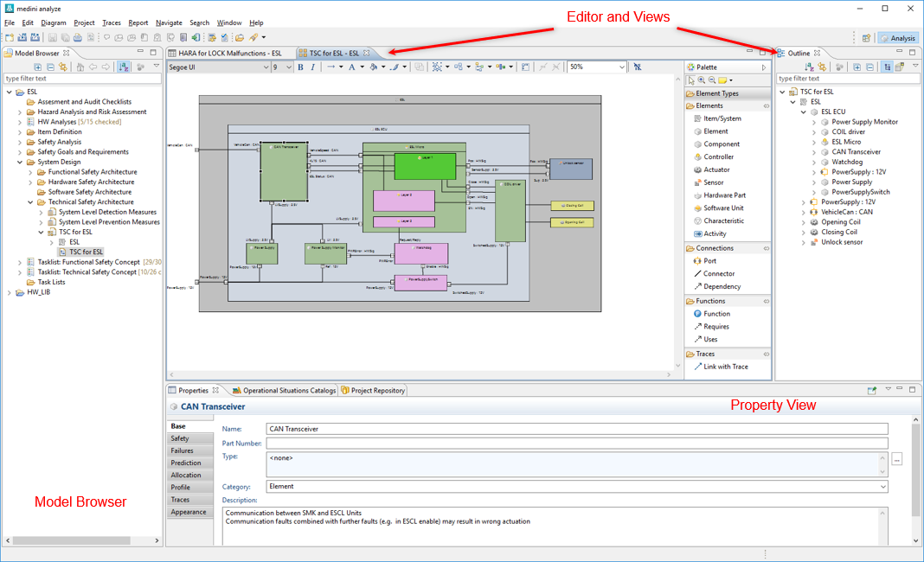The width and height of the screenshot is (924, 562).
Task: Select the Actuator element in the Palette
Action: (x=715, y=170)
